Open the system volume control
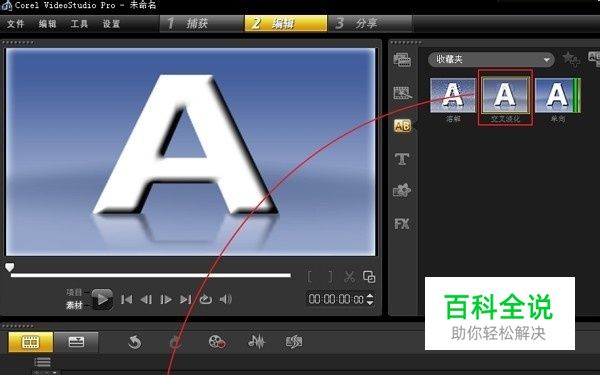 coord(226,299)
